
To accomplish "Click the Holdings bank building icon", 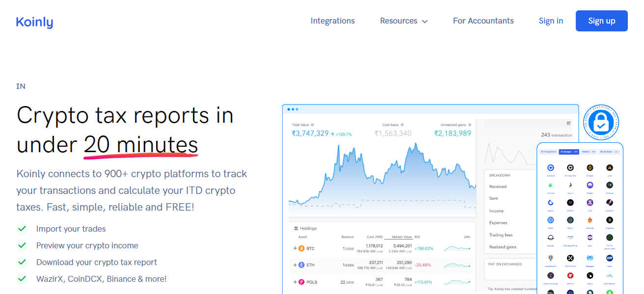I will (295, 228).
